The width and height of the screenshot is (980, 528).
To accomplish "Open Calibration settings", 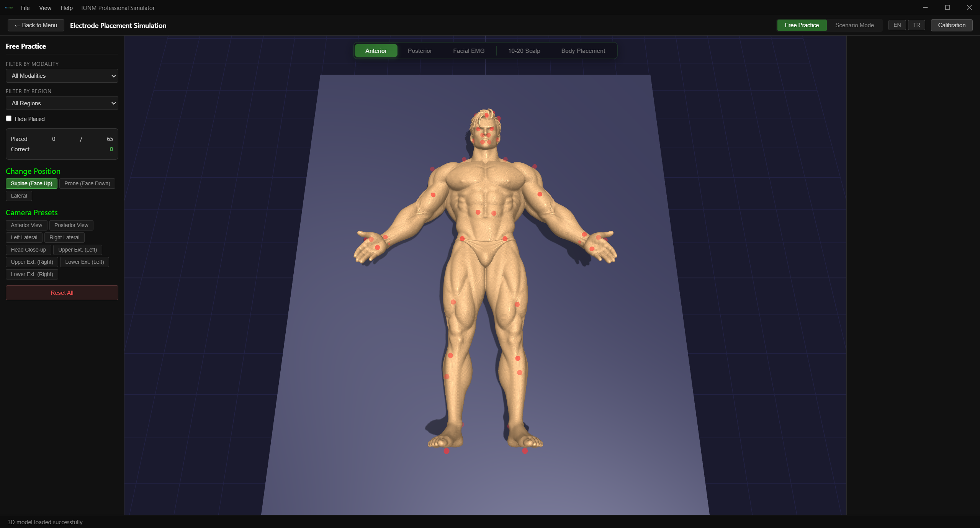I will (951, 25).
